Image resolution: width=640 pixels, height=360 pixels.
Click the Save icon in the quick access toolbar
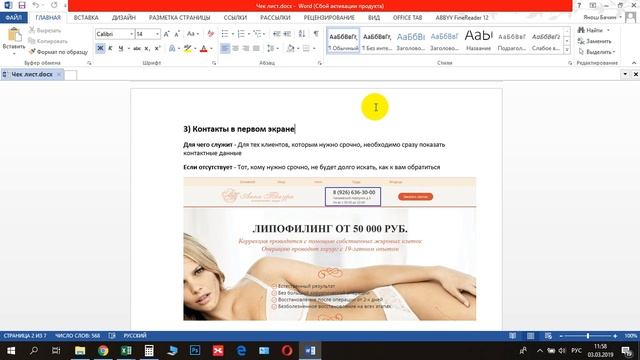tap(22, 5)
